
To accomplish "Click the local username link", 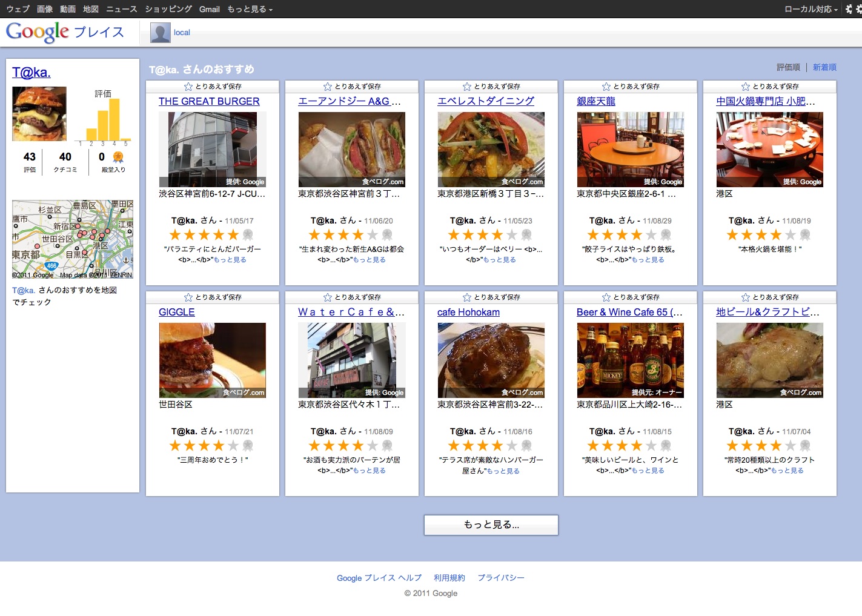I will tap(182, 33).
